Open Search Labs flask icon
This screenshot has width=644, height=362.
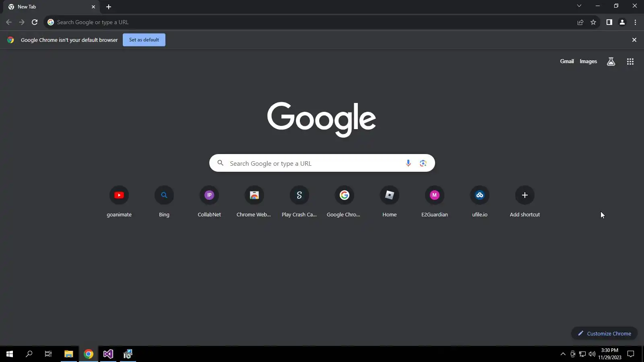[x=611, y=62]
